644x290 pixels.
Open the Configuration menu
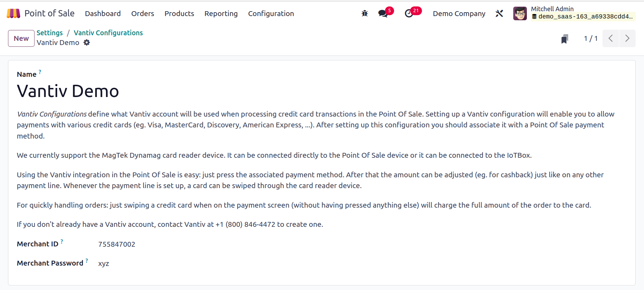(271, 13)
